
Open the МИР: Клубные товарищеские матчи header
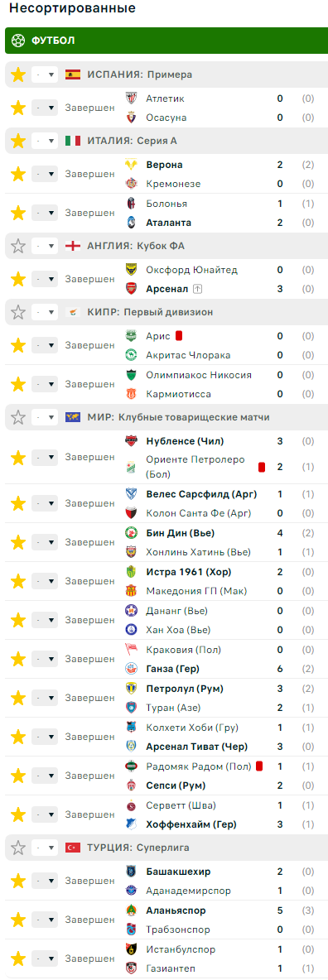coord(178,417)
